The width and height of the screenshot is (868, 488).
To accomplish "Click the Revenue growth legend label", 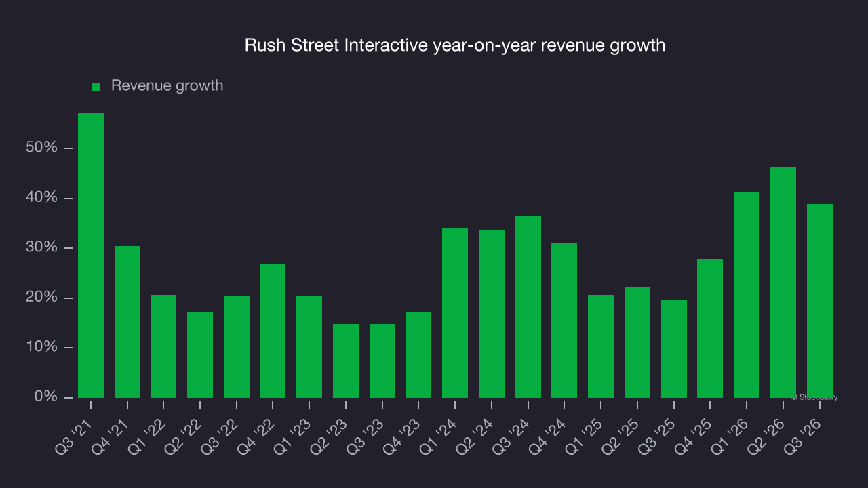I will 167,86.
